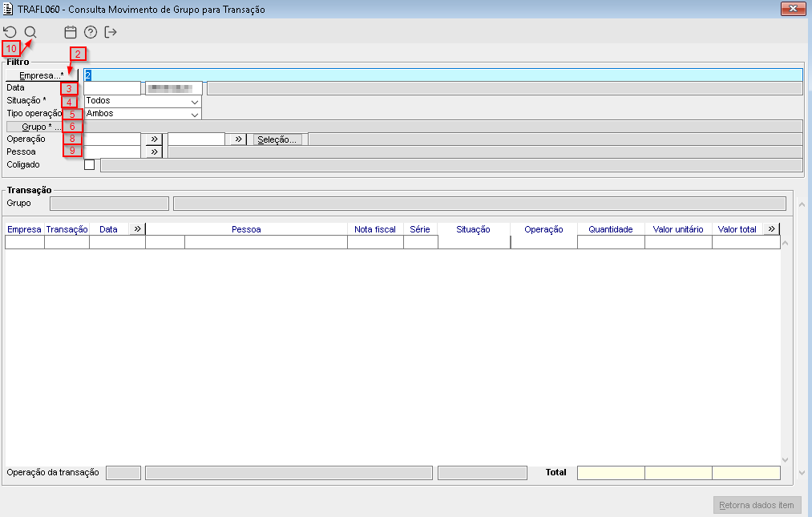Click the Quantidade column header
The height and width of the screenshot is (517, 812).
[611, 229]
